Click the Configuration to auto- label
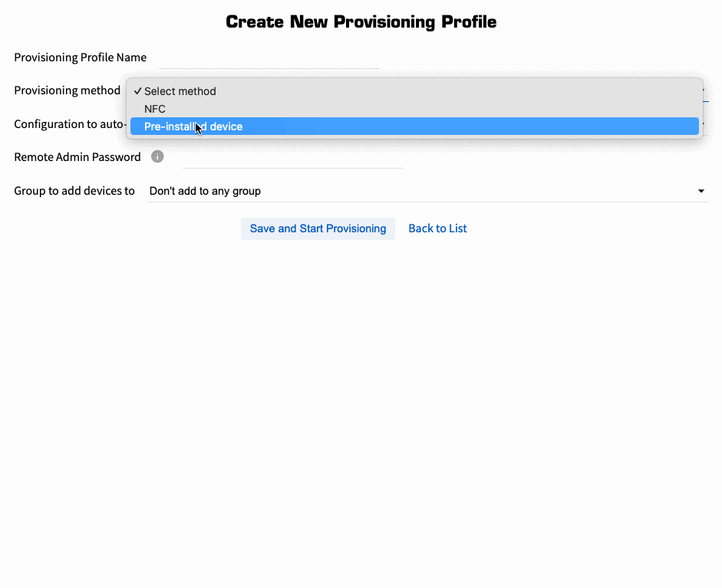Viewport: 722px width, 588px height. 68,123
